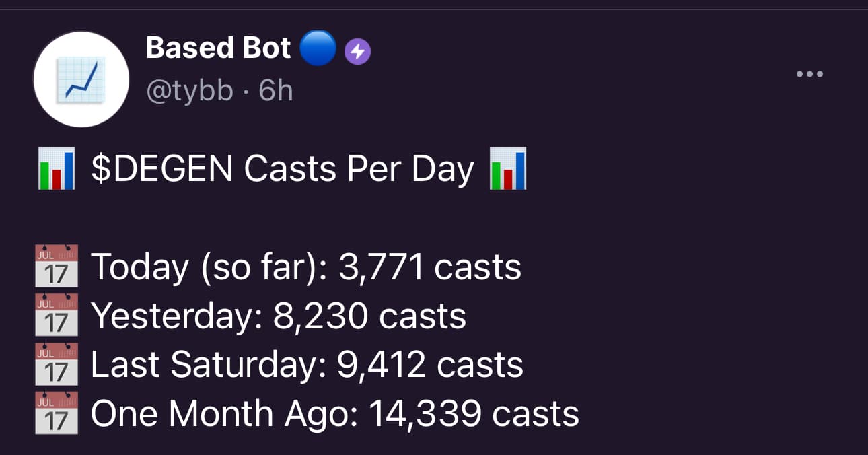Click the Based Bot display name
This screenshot has height=455, width=868.
coord(218,48)
